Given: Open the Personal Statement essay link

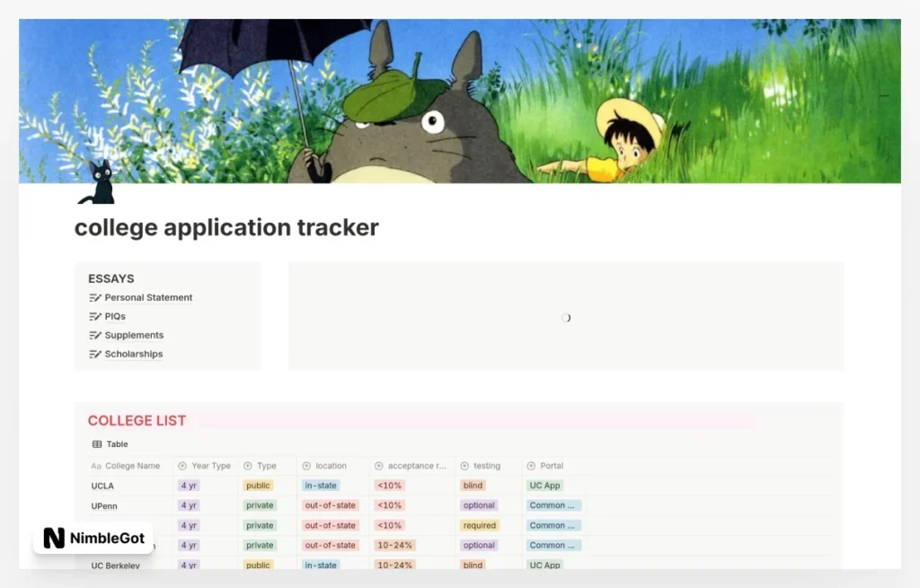Looking at the screenshot, I should point(148,298).
